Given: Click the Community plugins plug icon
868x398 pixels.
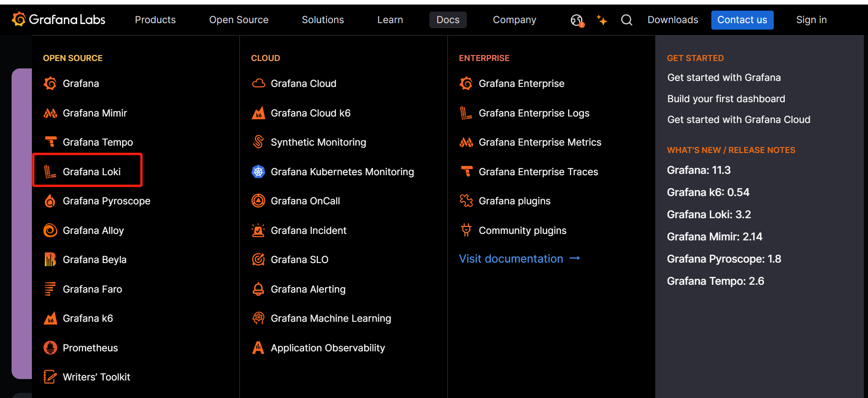Looking at the screenshot, I should pos(466,230).
